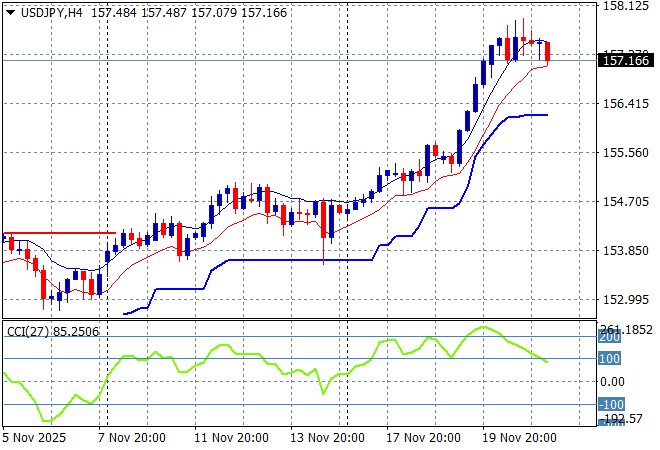
Task: Click the CCI 0.00 level label
Action: point(612,382)
